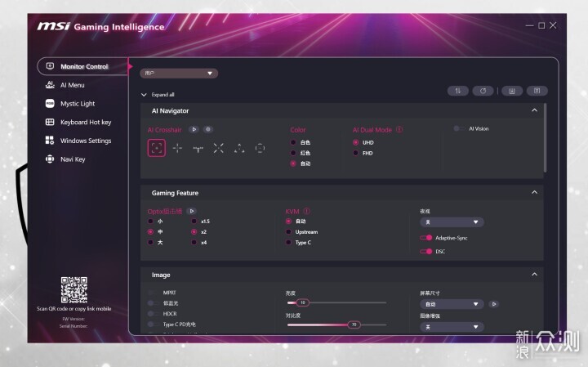Click the settings panel vertical scrollbar

click(x=545, y=138)
